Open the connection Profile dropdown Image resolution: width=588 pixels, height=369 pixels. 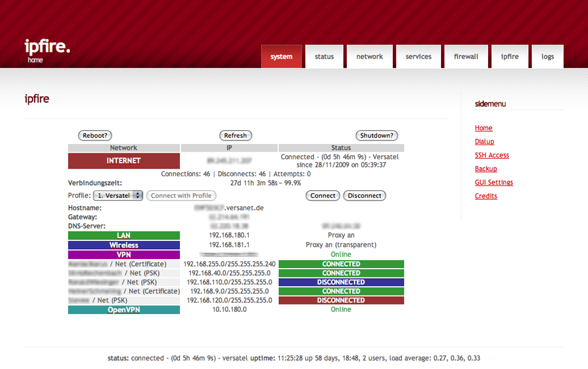pyautogui.click(x=118, y=195)
